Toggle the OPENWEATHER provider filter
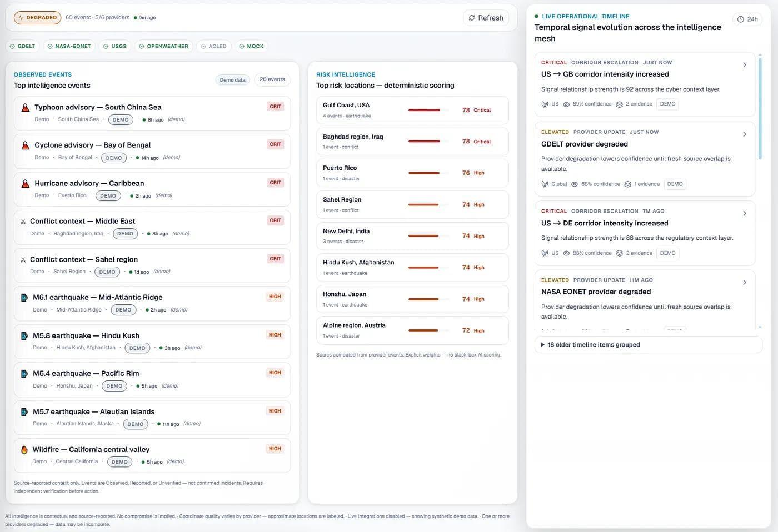The width and height of the screenshot is (778, 532). [x=164, y=46]
